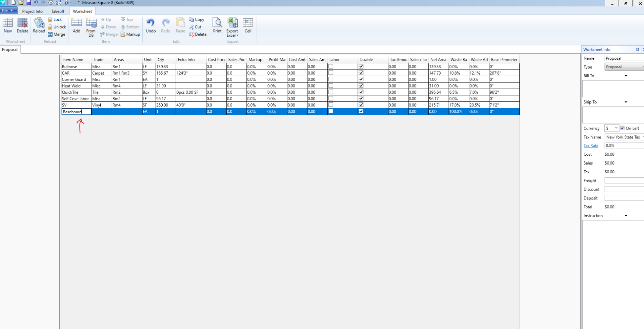Expand the Bill To dropdown

(626, 76)
